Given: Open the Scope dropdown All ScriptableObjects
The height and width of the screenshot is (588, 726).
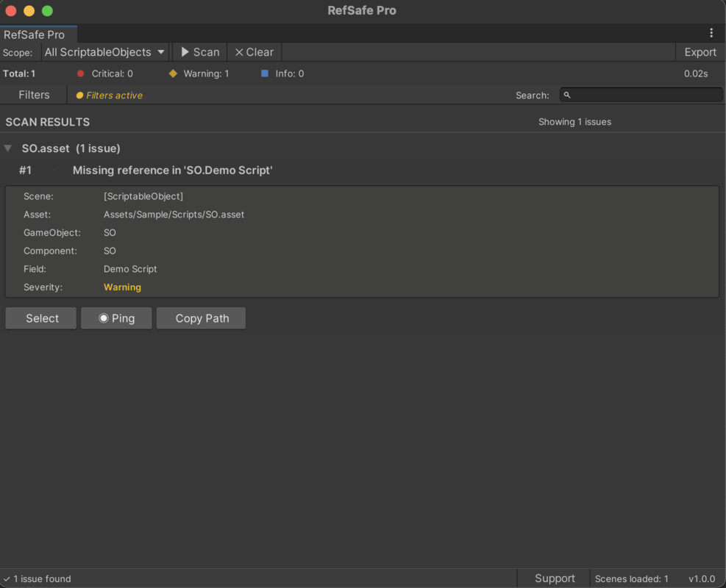Looking at the screenshot, I should (x=104, y=52).
